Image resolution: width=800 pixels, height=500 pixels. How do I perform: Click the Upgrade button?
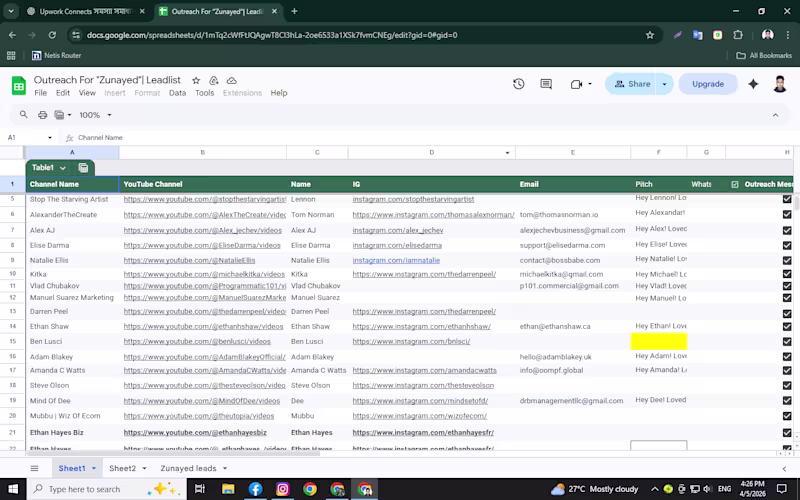(707, 84)
